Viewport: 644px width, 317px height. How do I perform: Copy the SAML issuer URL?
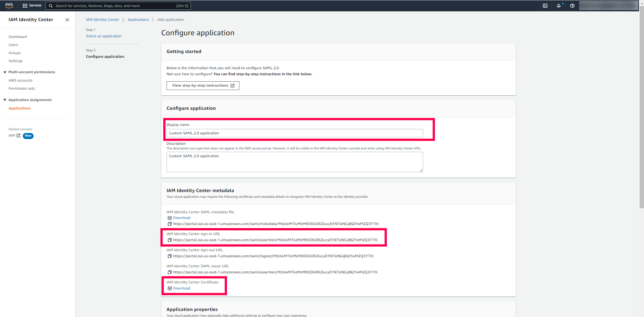coord(170,272)
